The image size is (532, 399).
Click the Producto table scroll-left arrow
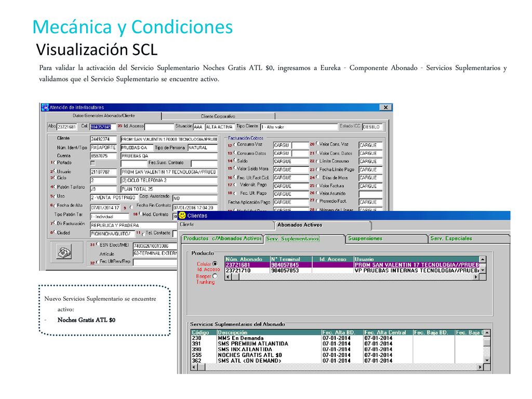coord(228,277)
